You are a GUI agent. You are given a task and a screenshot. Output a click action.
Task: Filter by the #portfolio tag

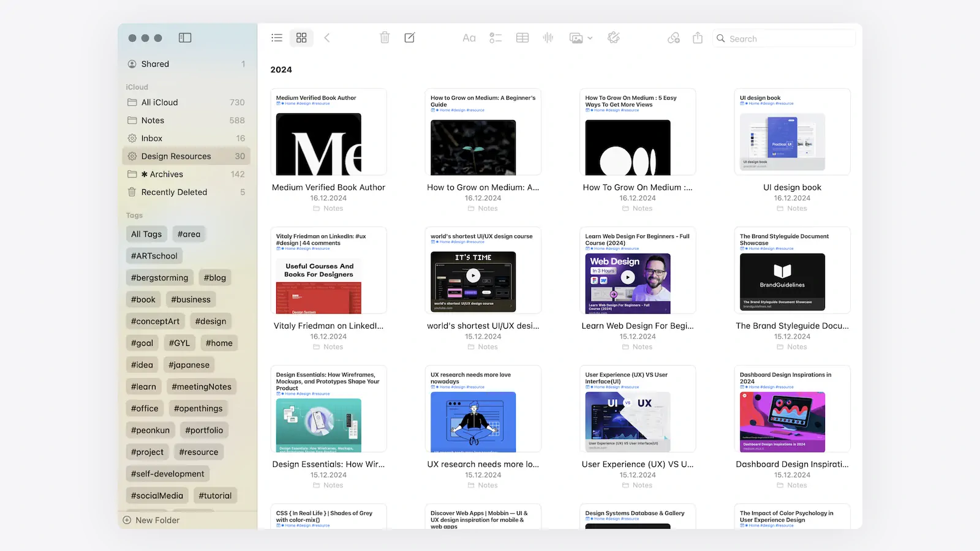pos(204,430)
